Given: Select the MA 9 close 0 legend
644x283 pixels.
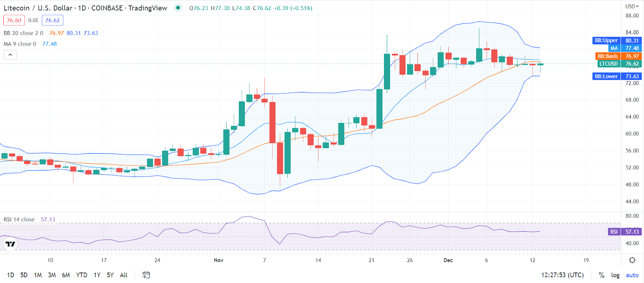Looking at the screenshot, I should (x=20, y=44).
